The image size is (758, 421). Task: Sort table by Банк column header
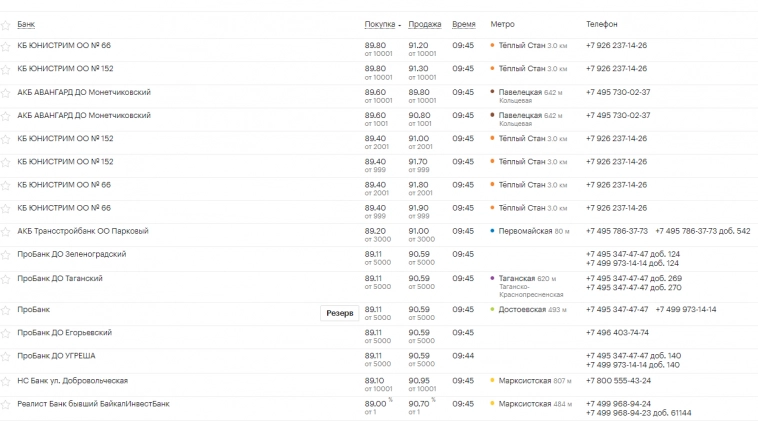[x=26, y=24]
